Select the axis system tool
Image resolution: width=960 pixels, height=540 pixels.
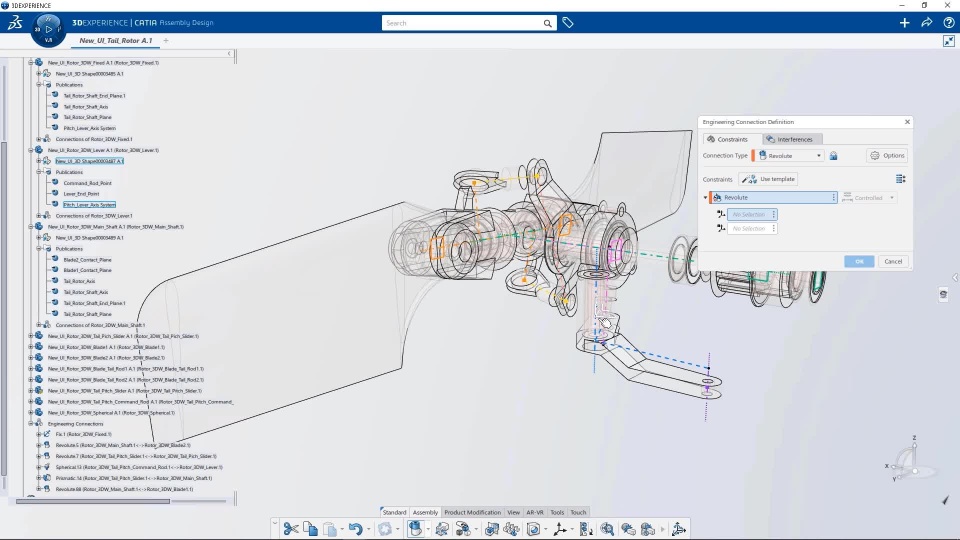click(560, 529)
